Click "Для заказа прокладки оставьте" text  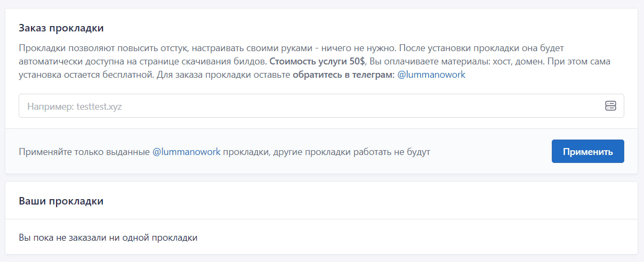click(223, 75)
